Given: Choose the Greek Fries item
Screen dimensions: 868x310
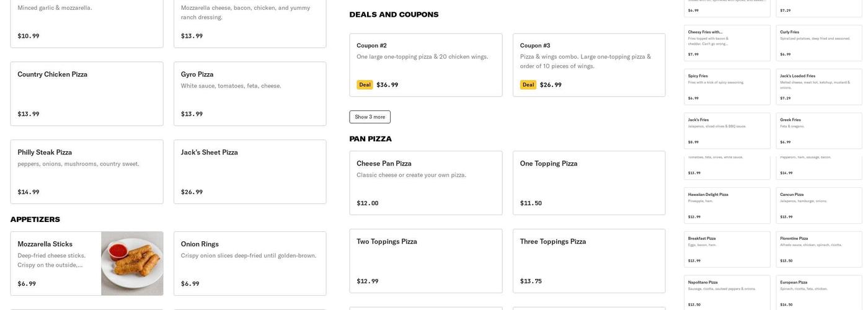Looking at the screenshot, I should (818, 131).
